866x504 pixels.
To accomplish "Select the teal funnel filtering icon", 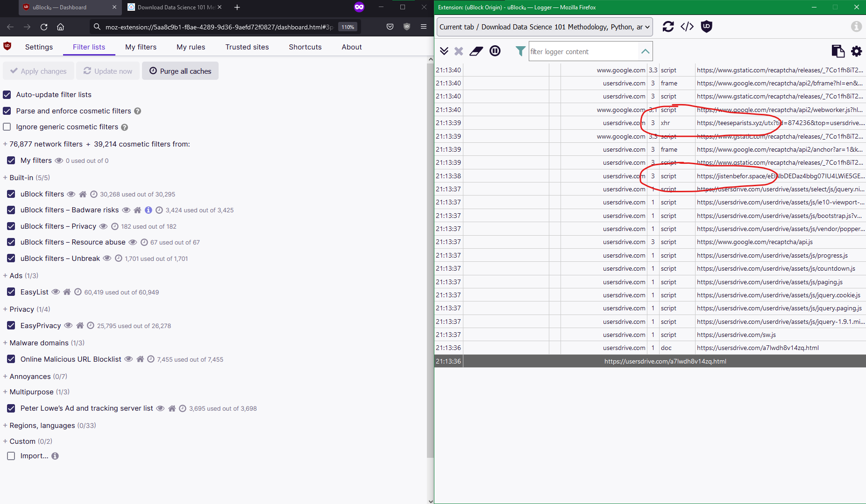I will [x=520, y=51].
